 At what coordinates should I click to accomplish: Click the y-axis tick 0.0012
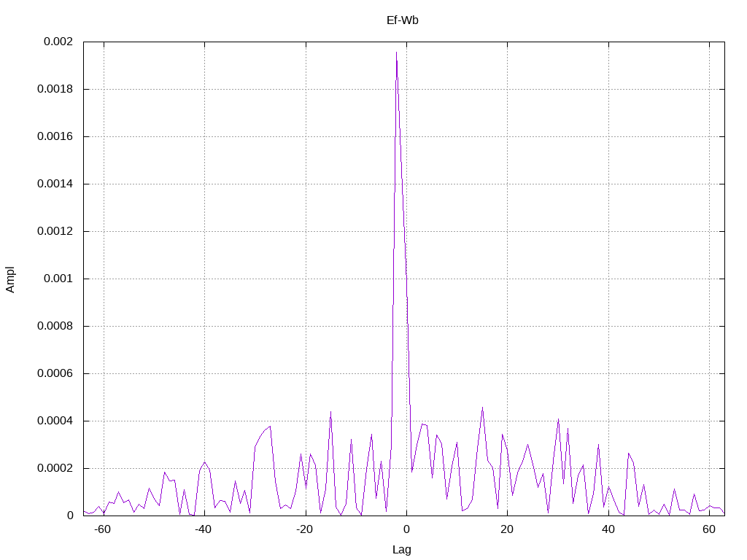click(x=55, y=231)
